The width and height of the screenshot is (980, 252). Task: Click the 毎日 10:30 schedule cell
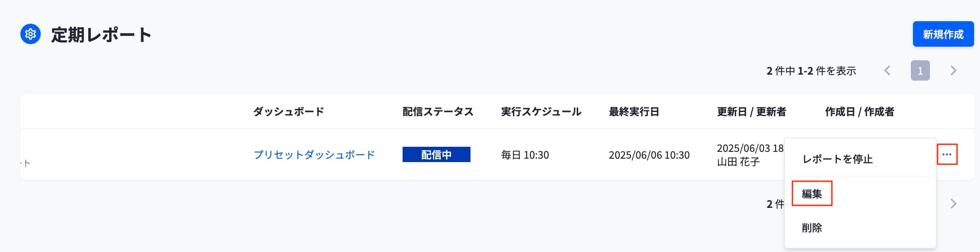pos(525,155)
